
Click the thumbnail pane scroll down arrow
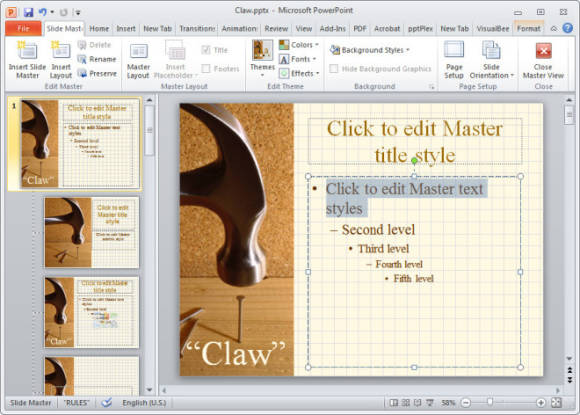pos(149,389)
